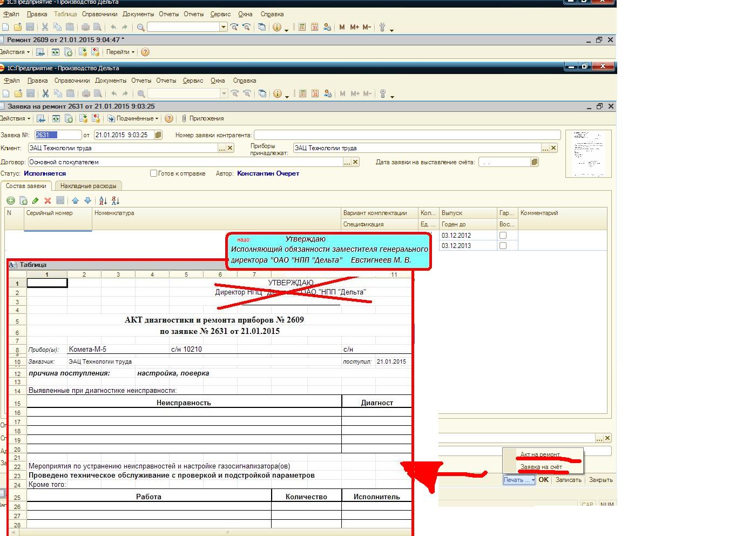Tick the Готов к отправке checkbox

pyautogui.click(x=153, y=173)
